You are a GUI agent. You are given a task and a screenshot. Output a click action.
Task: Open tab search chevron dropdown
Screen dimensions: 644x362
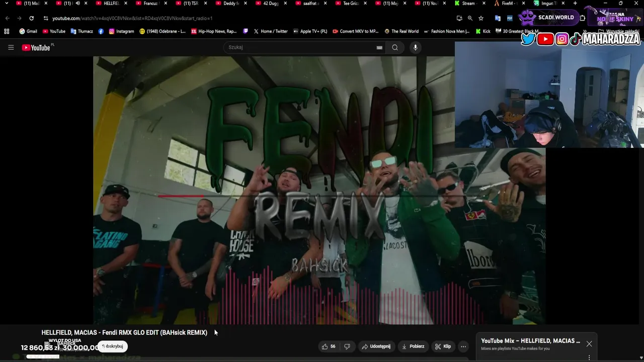click(x=7, y=4)
